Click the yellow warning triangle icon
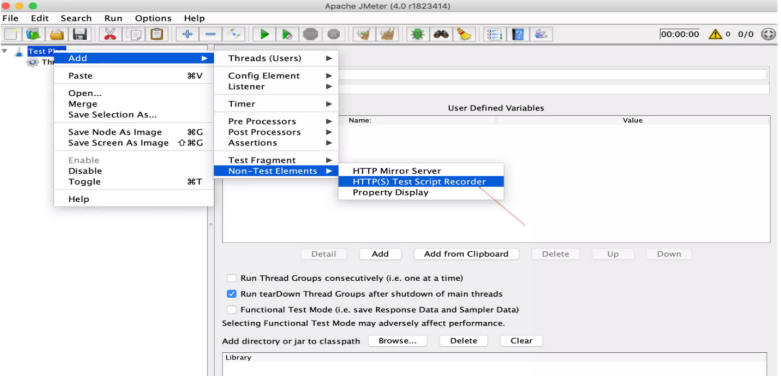This screenshot has height=376, width=781. tap(715, 34)
